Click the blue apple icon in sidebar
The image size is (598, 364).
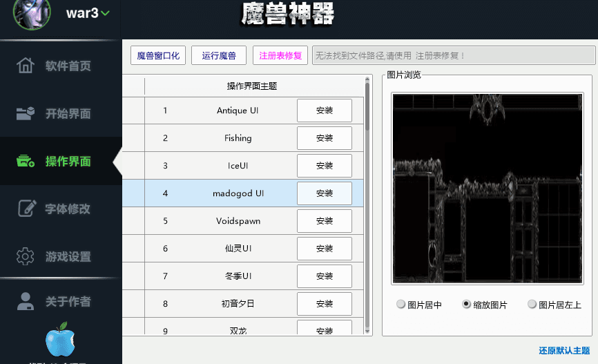tap(59, 339)
